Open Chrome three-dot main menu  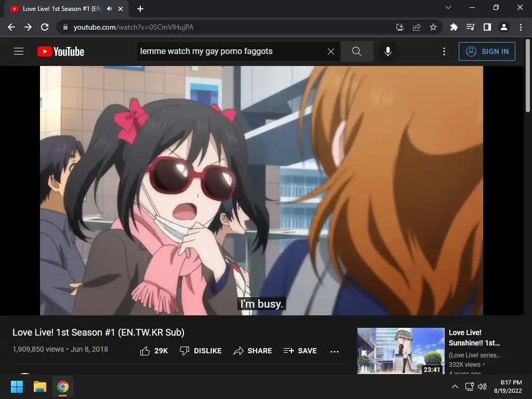coord(521,27)
